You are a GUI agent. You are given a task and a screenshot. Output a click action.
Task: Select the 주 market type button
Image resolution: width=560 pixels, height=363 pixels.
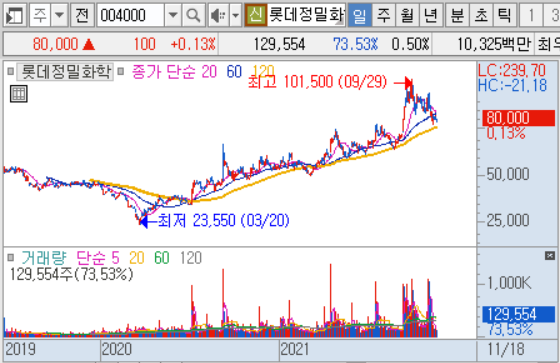(40, 15)
